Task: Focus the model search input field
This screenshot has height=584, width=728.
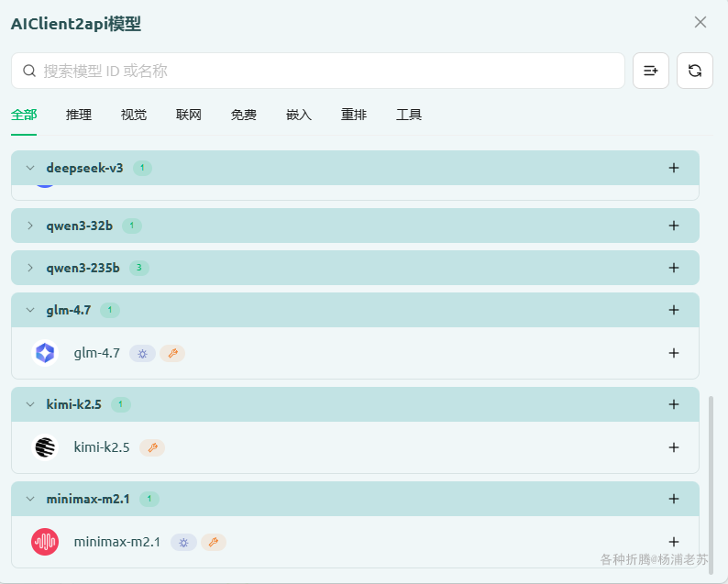Action: 317,71
